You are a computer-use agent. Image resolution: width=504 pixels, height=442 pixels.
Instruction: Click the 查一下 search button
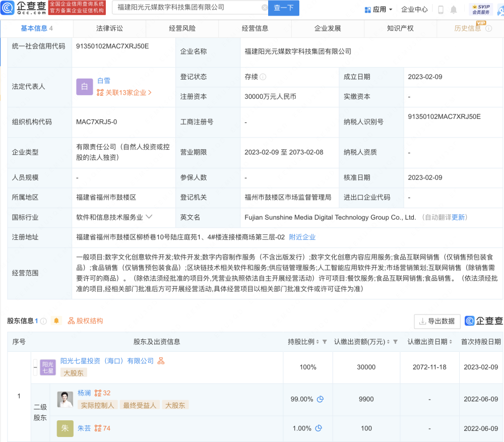click(x=283, y=8)
